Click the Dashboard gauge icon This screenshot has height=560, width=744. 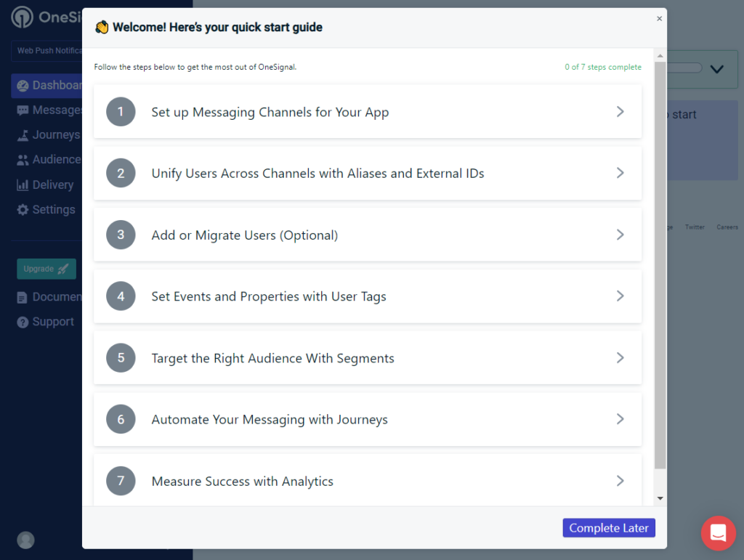pyautogui.click(x=23, y=86)
